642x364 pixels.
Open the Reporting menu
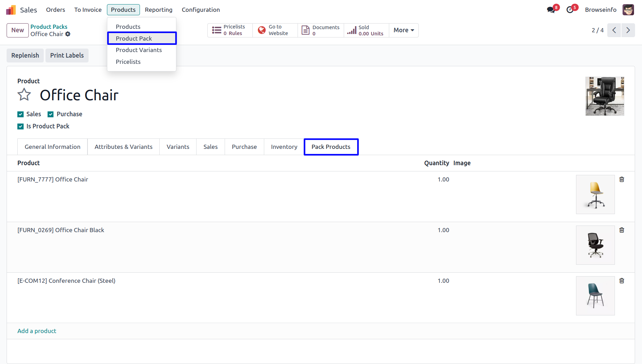coord(158,10)
